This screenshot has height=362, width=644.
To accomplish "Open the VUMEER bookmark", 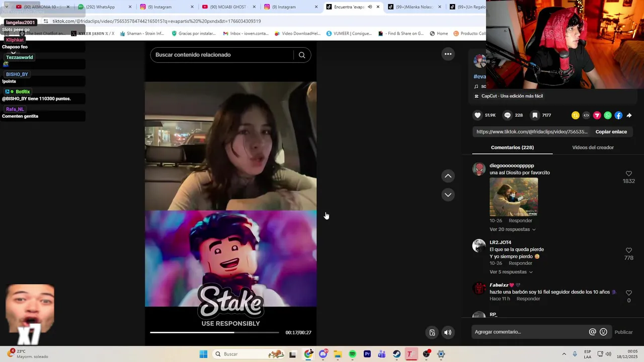I will (x=349, y=34).
